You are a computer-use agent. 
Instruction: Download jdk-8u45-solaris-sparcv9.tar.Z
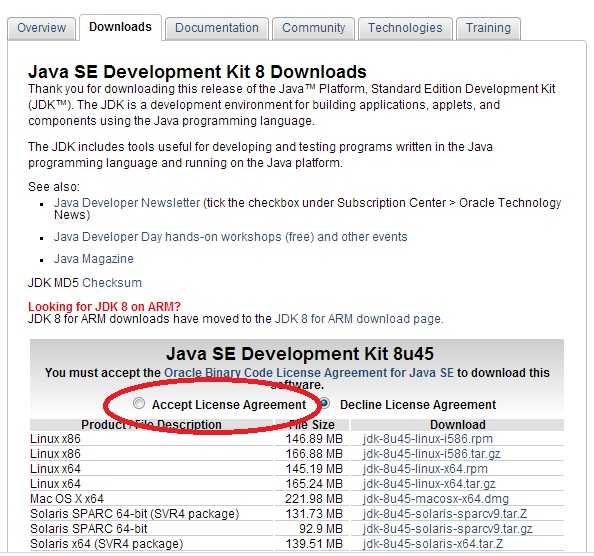pyautogui.click(x=445, y=514)
